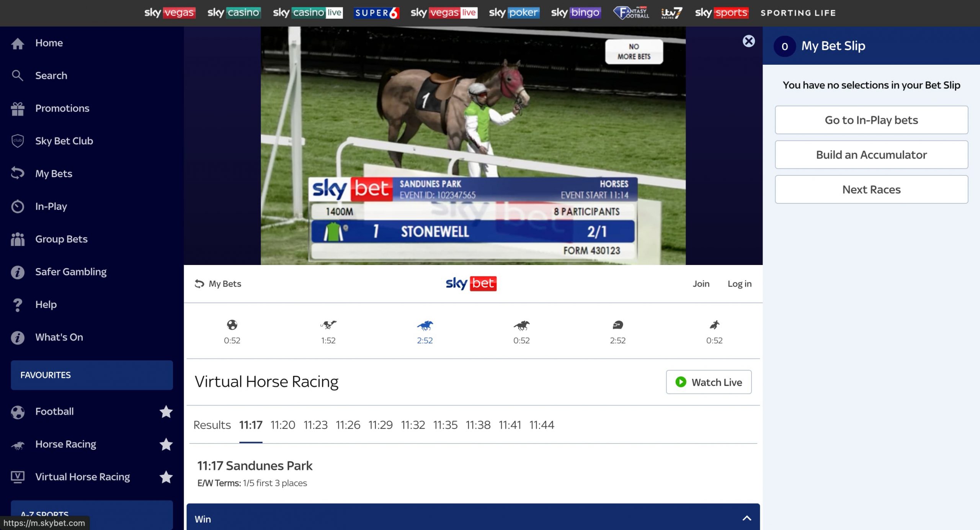
Task: Select the motor racing helmet icon
Action: point(617,325)
